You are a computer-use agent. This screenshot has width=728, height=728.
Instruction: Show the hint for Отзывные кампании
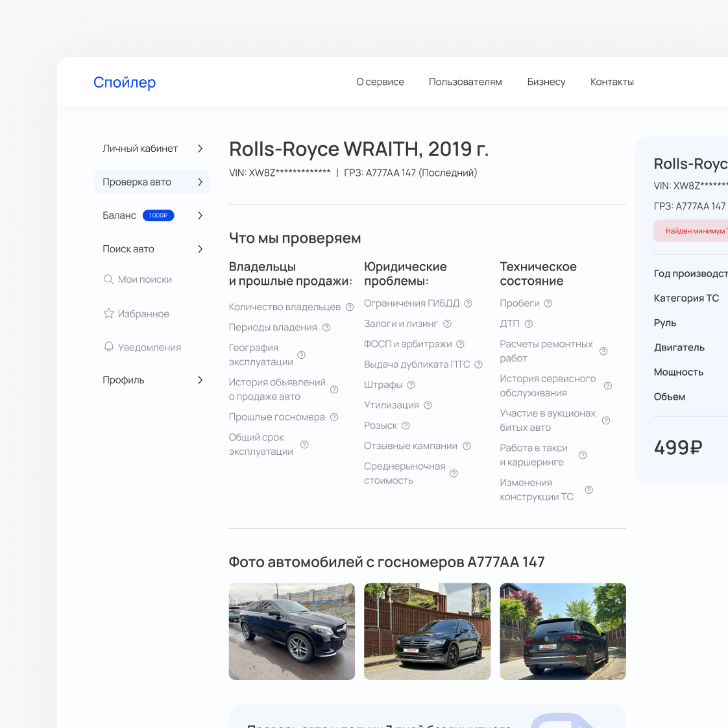467,446
